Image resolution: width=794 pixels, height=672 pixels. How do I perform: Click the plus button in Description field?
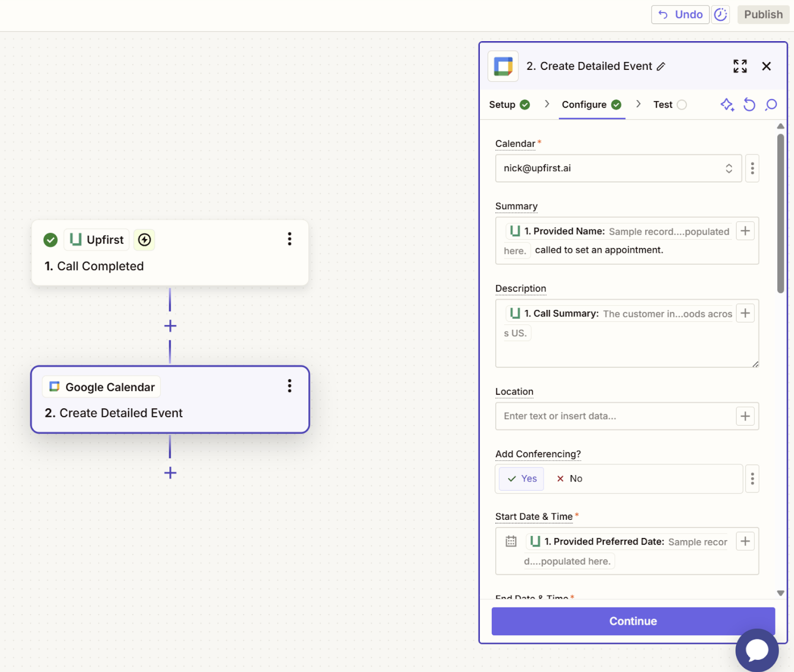pyautogui.click(x=745, y=313)
